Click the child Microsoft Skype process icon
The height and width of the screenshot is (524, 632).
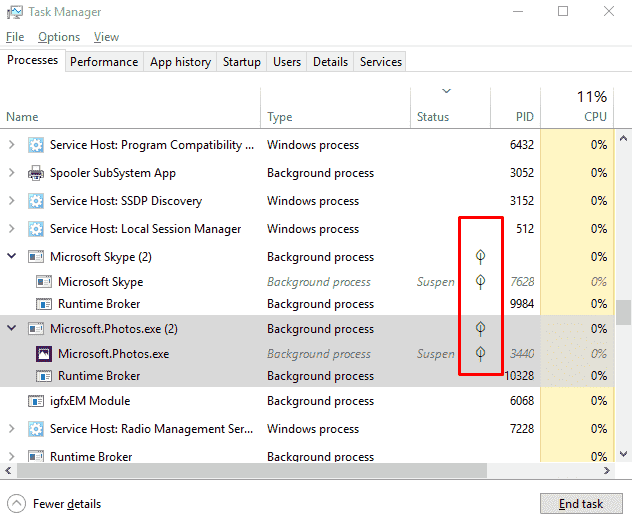[x=44, y=282]
